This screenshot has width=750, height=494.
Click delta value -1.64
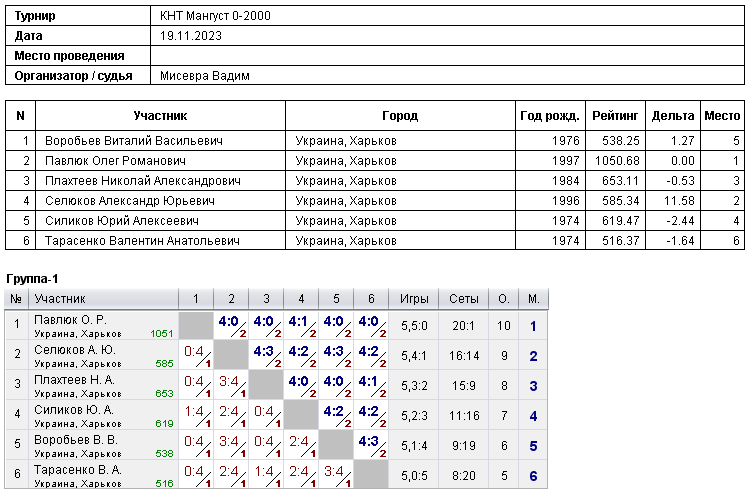coord(681,241)
